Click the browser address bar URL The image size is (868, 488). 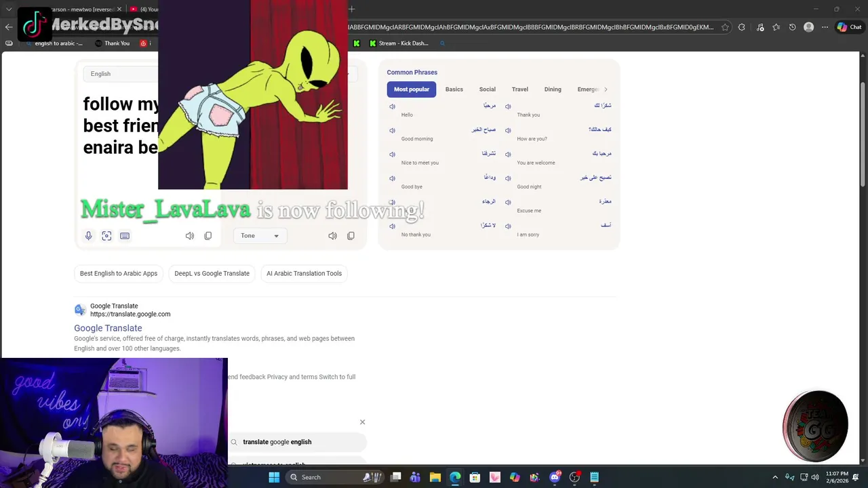tap(530, 27)
